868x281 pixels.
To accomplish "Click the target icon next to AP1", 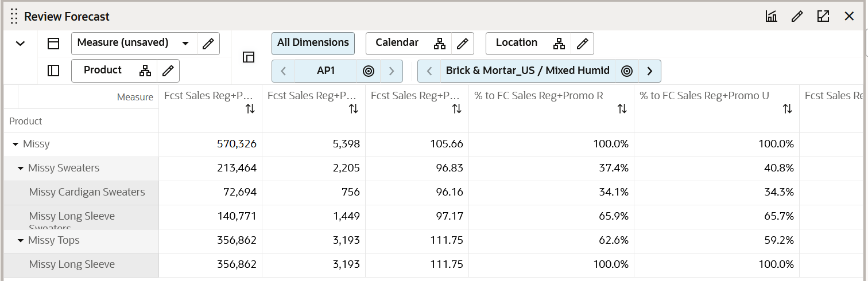I will [x=369, y=71].
